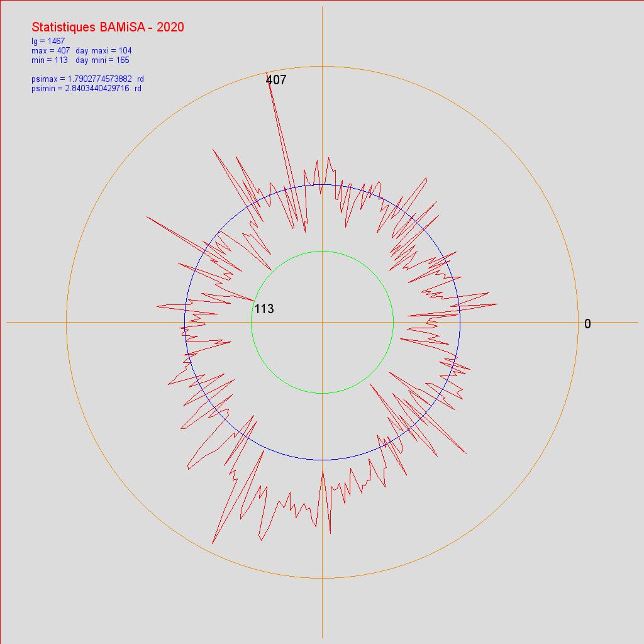Click top of green circle on vertical axis
This screenshot has height=644, width=644.
point(322,251)
